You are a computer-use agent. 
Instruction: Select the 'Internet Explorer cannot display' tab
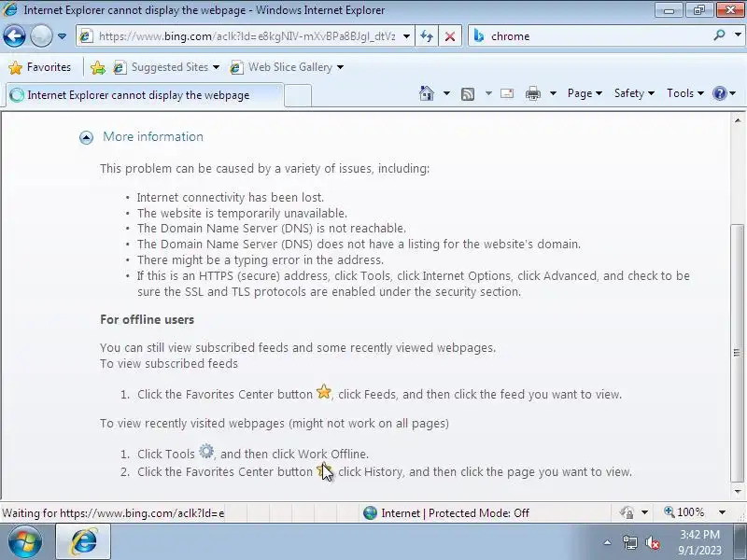tap(145, 95)
